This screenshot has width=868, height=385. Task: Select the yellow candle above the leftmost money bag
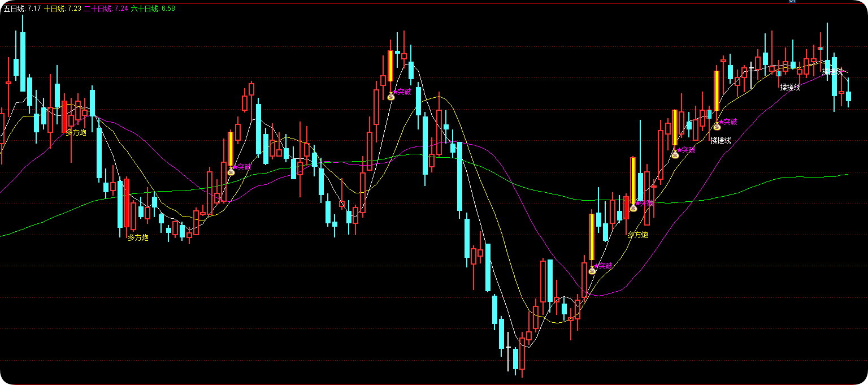(231, 149)
